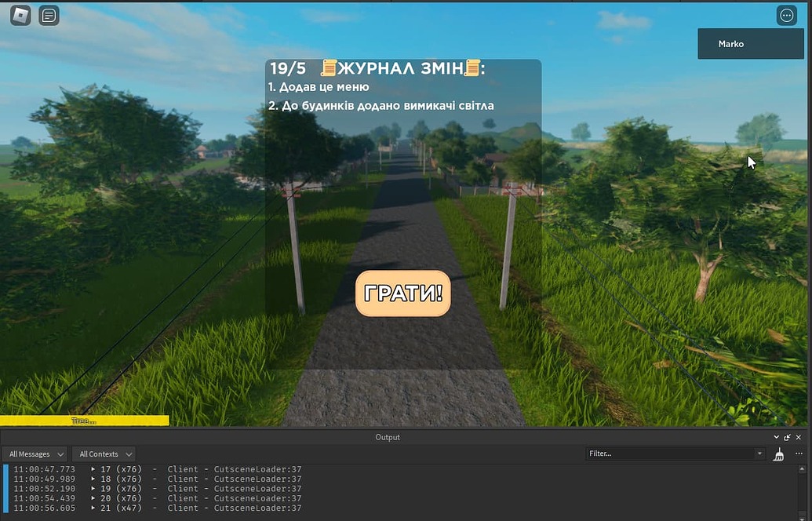
Task: Pop out the Output panel
Action: (x=787, y=437)
